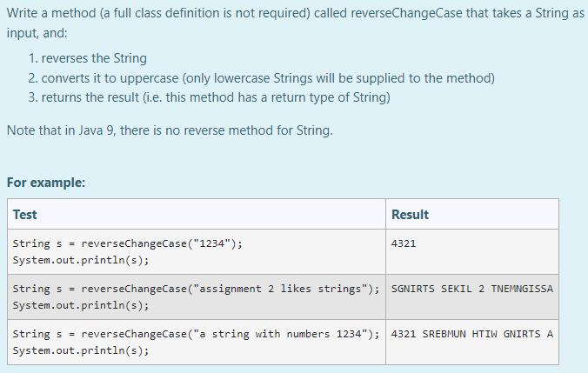Click result "4321 SREBMUN HTIW GNIRTS A"
This screenshot has width=588, height=373.
click(x=472, y=334)
